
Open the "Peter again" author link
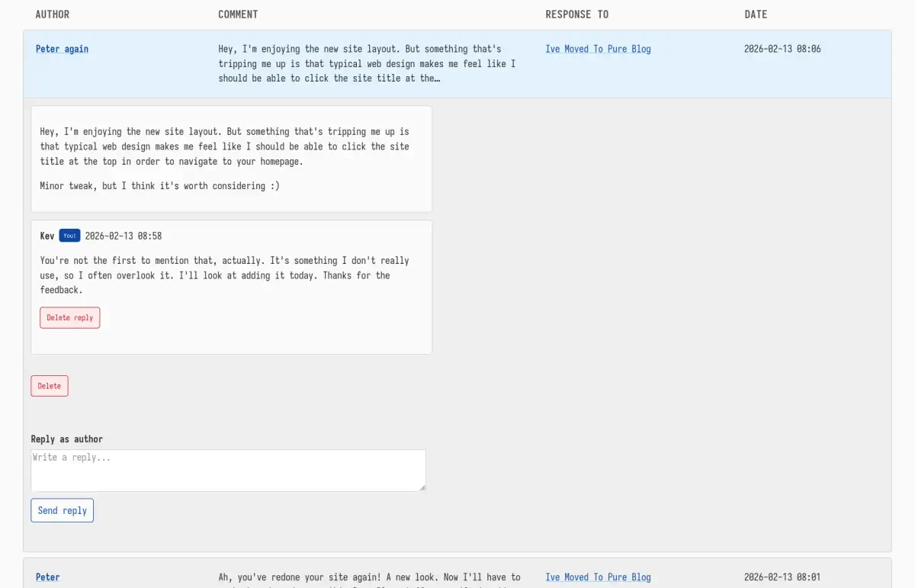pyautogui.click(x=62, y=49)
